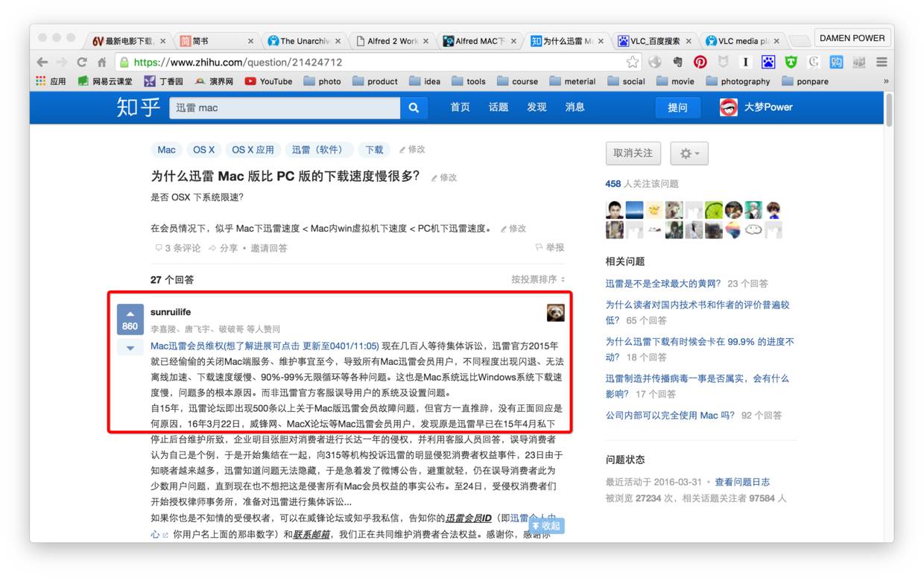Viewport: 924px width, 578px height.
Task: Open related question 公司内部可以完全使用 Mac 吗
Action: 671,416
